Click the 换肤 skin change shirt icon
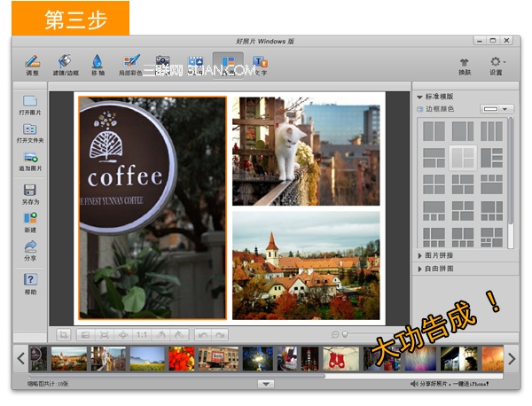 coord(465,66)
